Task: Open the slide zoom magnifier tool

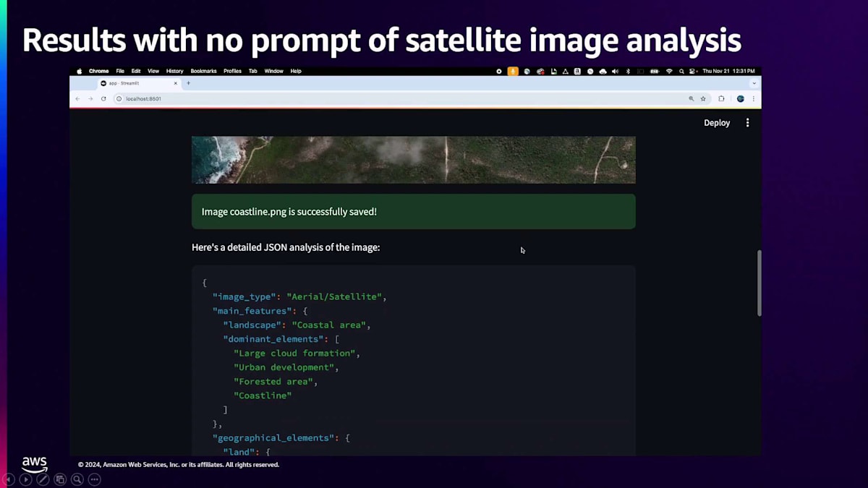Action: pyautogui.click(x=77, y=479)
